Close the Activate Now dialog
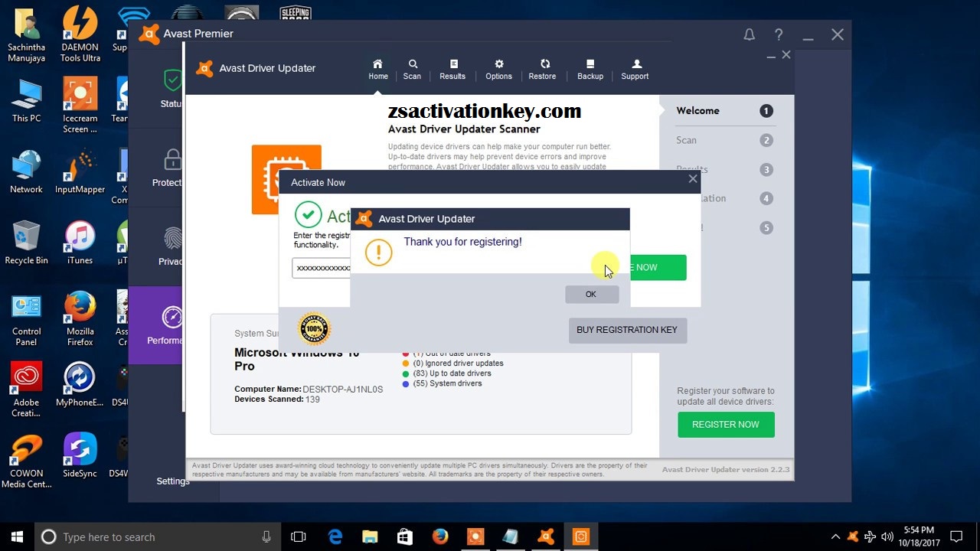Screen dimensions: 980x551 [693, 179]
